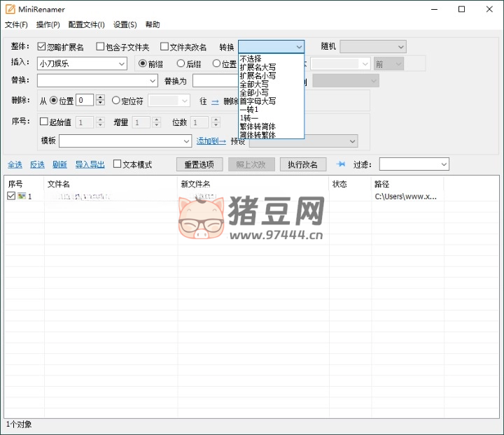This screenshot has width=504, height=435.
Task: Select 繁体转简体 in the dropdown list
Action: coord(257,127)
